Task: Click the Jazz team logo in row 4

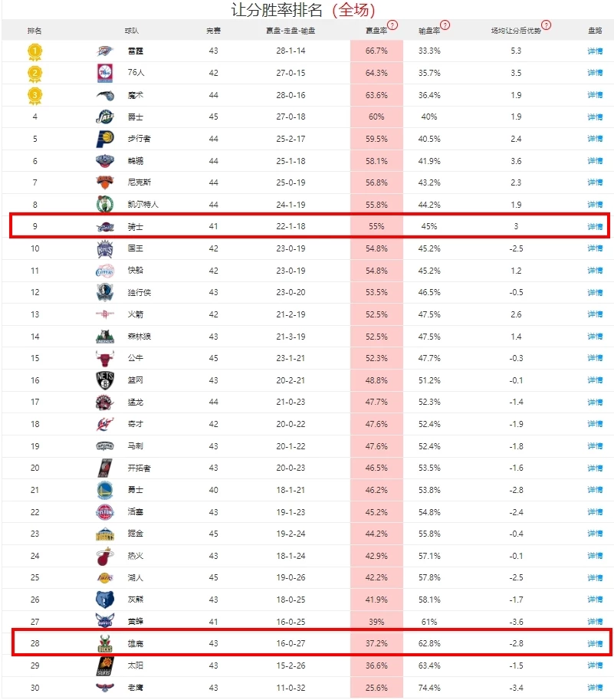Action: (105, 117)
